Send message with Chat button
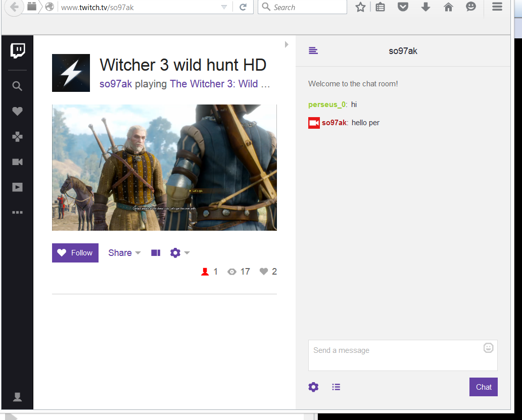522x420 pixels. click(484, 387)
